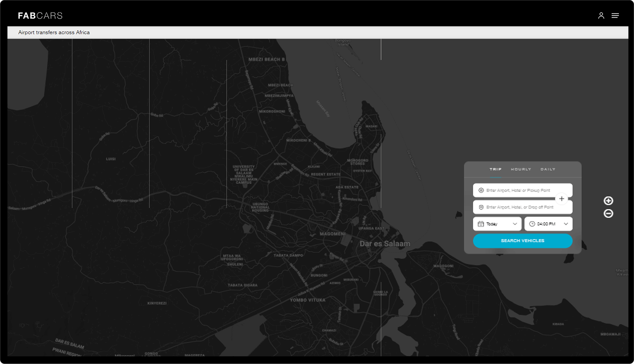
Task: Open the hamburger menu icon
Action: pyautogui.click(x=615, y=16)
